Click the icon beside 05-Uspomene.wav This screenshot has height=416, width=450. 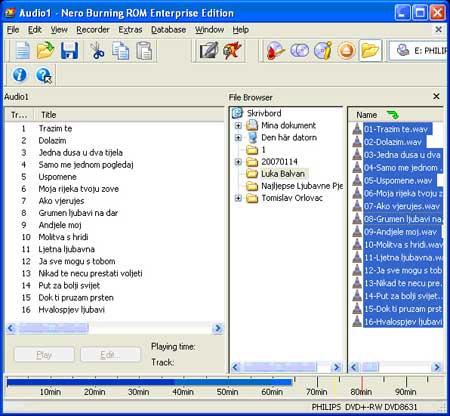click(x=357, y=180)
